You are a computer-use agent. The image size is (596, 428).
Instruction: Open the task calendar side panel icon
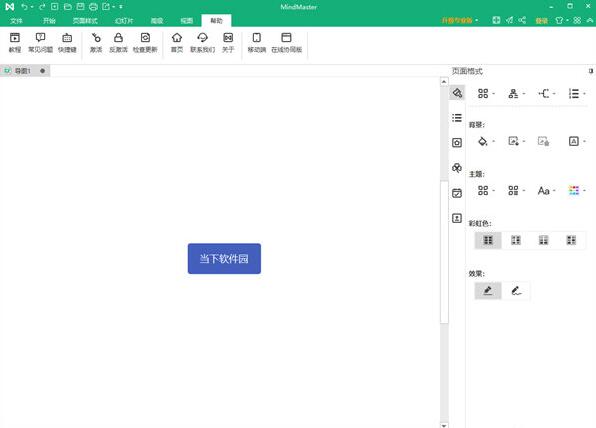(x=457, y=193)
